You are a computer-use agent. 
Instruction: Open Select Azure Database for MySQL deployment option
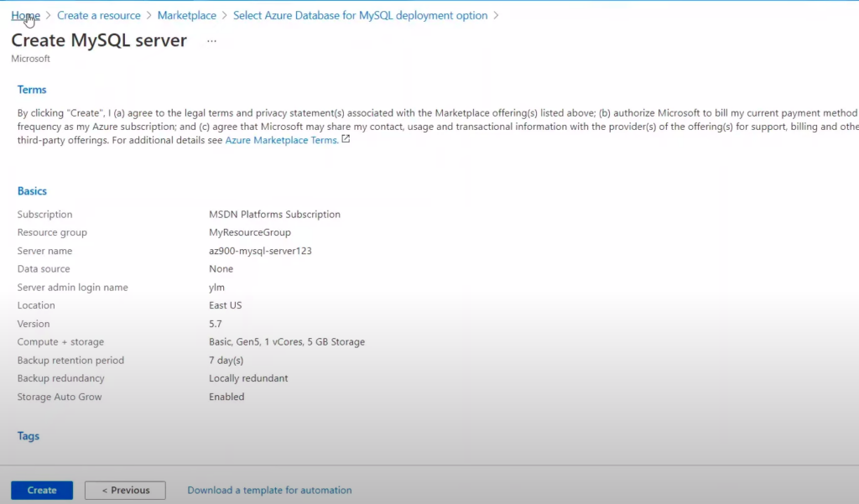[360, 16]
